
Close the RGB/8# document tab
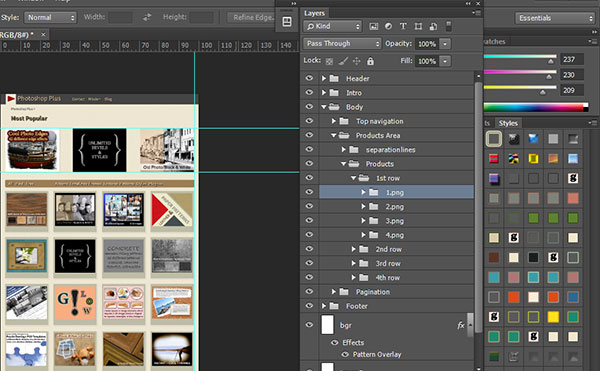pyautogui.click(x=43, y=34)
